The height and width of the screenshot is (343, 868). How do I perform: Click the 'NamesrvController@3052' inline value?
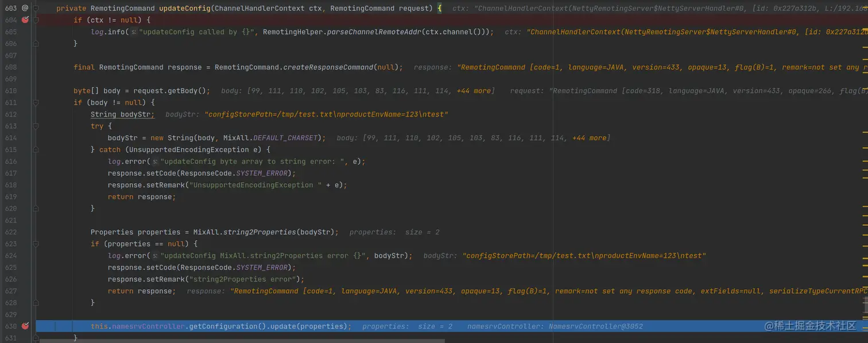[x=596, y=326]
